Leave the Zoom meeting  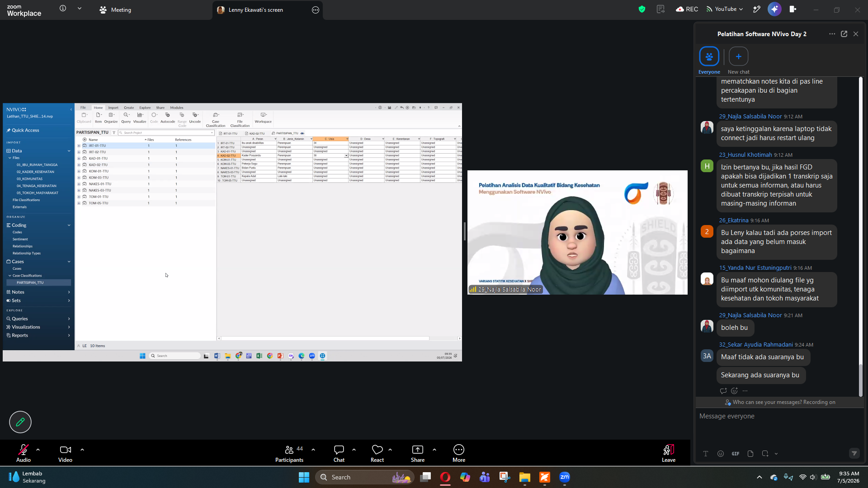[669, 453]
